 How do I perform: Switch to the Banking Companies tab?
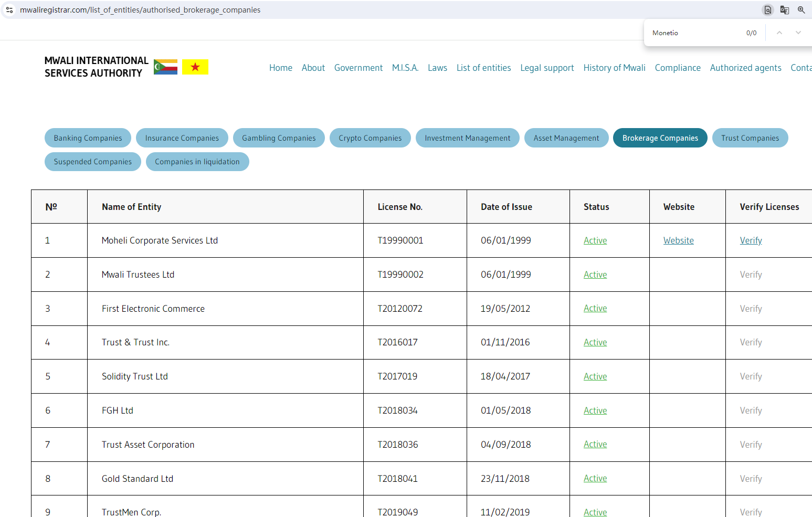click(88, 138)
